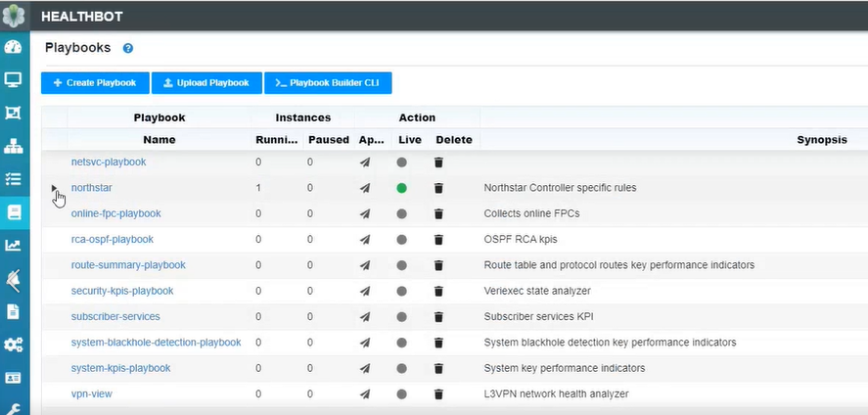This screenshot has height=415, width=868.
Task: Open the line chart icon in sidebar
Action: coord(14,246)
